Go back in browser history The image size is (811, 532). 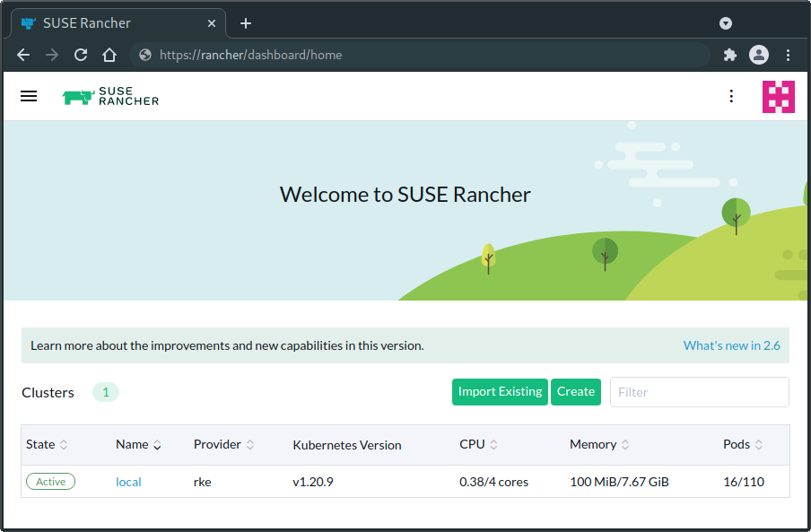tap(23, 55)
